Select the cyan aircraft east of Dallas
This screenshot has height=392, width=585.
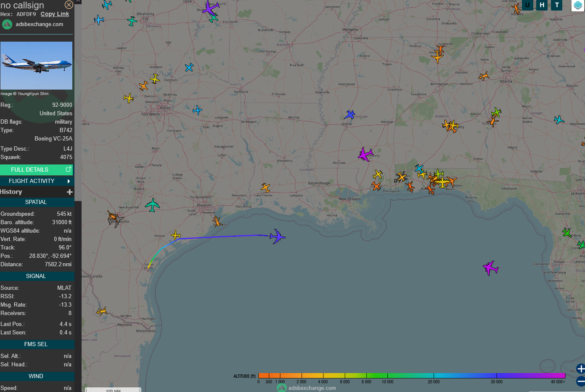pyautogui.click(x=197, y=111)
